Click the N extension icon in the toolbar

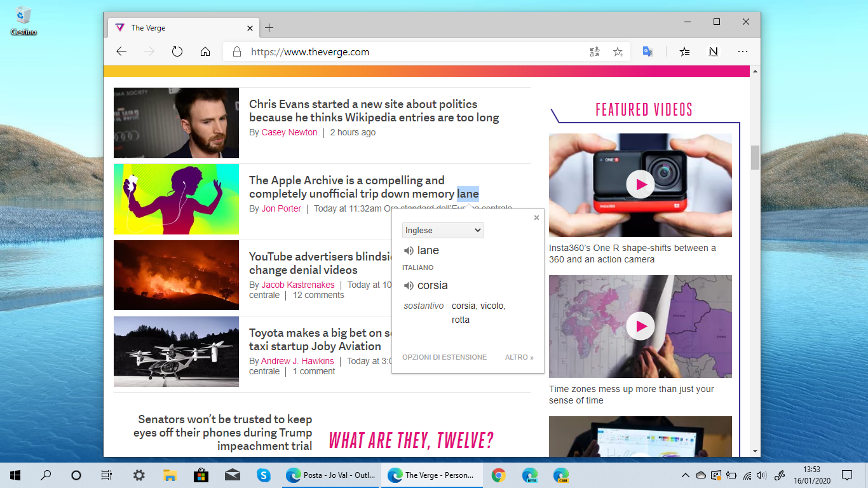click(713, 51)
